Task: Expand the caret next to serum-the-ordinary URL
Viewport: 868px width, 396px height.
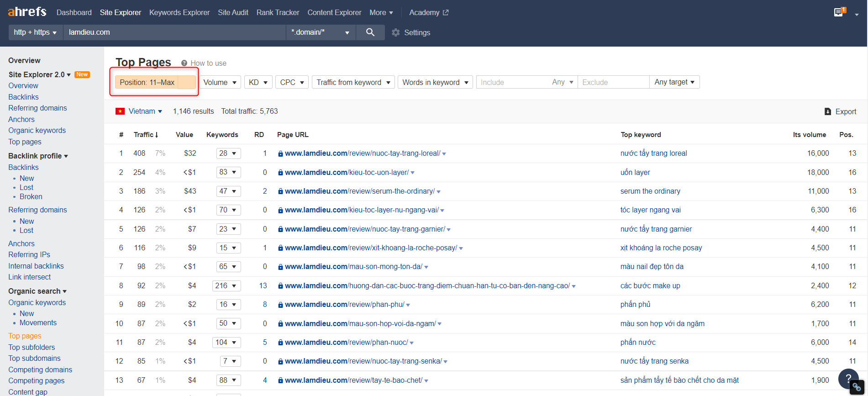Action: (x=439, y=192)
